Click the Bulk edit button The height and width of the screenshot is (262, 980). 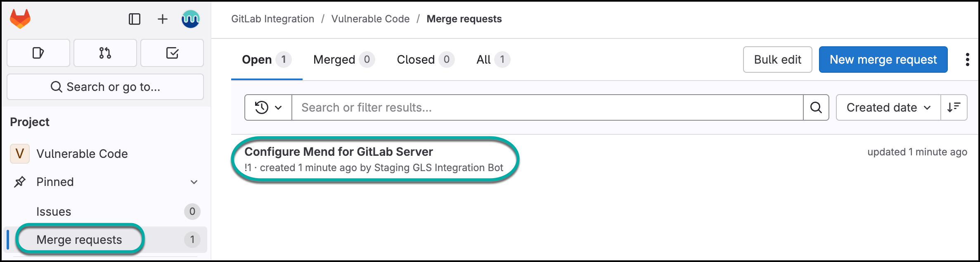pyautogui.click(x=777, y=60)
